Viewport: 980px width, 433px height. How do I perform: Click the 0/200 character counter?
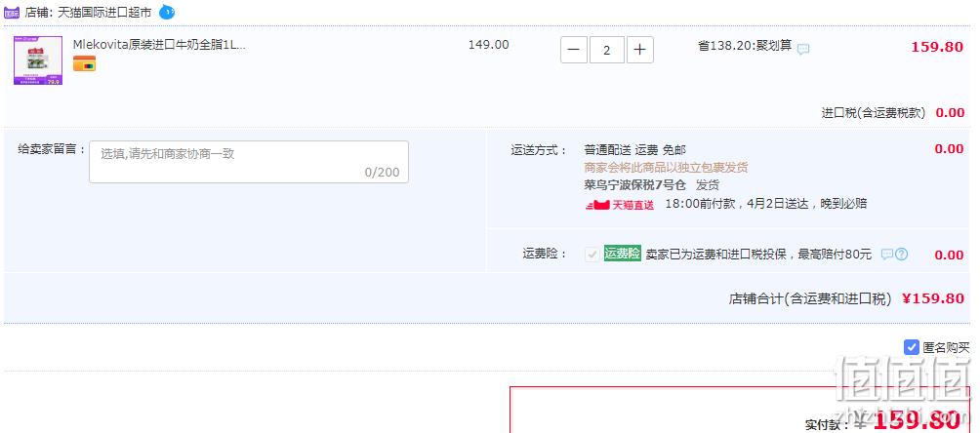(382, 173)
